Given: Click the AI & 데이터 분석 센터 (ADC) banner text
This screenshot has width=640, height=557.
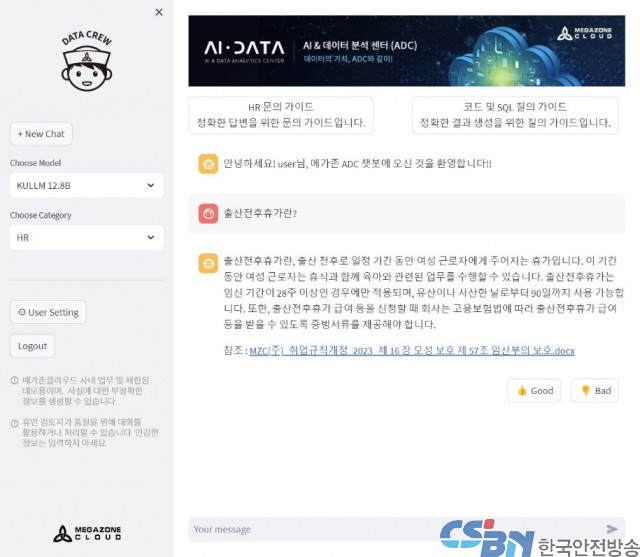Looking at the screenshot, I should pyautogui.click(x=360, y=45).
